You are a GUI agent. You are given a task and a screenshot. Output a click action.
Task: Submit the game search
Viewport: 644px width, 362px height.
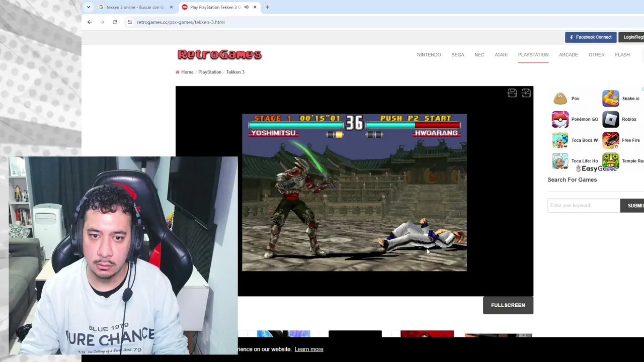[x=632, y=205]
